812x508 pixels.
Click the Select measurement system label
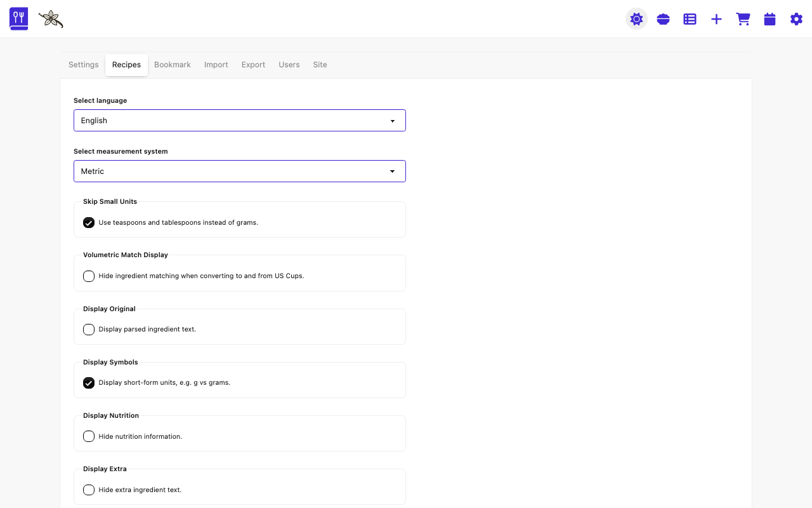click(121, 152)
